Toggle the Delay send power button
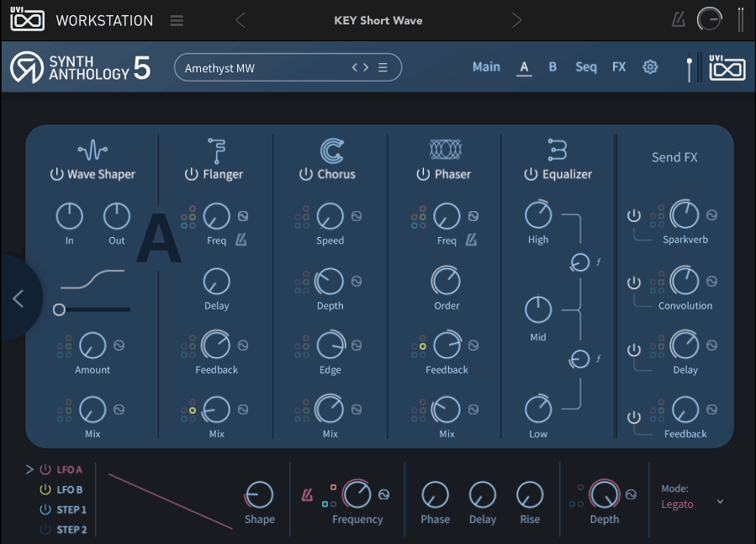Viewport: 756px width, 544px height. [x=633, y=350]
